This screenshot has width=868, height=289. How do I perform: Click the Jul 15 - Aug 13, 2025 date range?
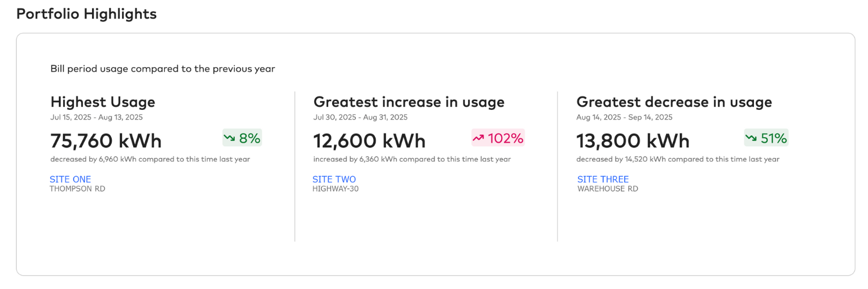(96, 117)
